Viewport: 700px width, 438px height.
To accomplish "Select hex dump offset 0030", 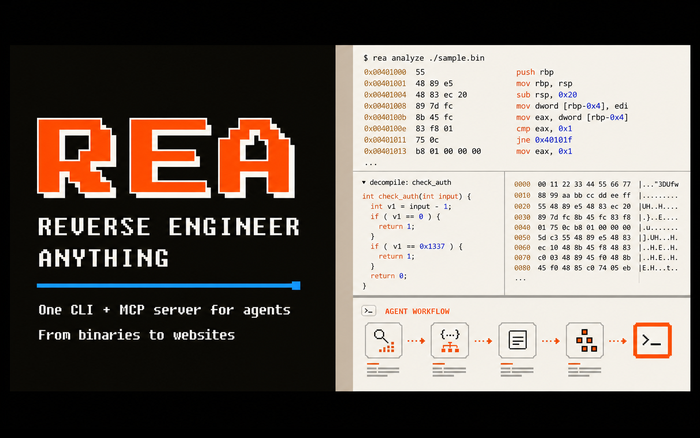I will [x=522, y=217].
